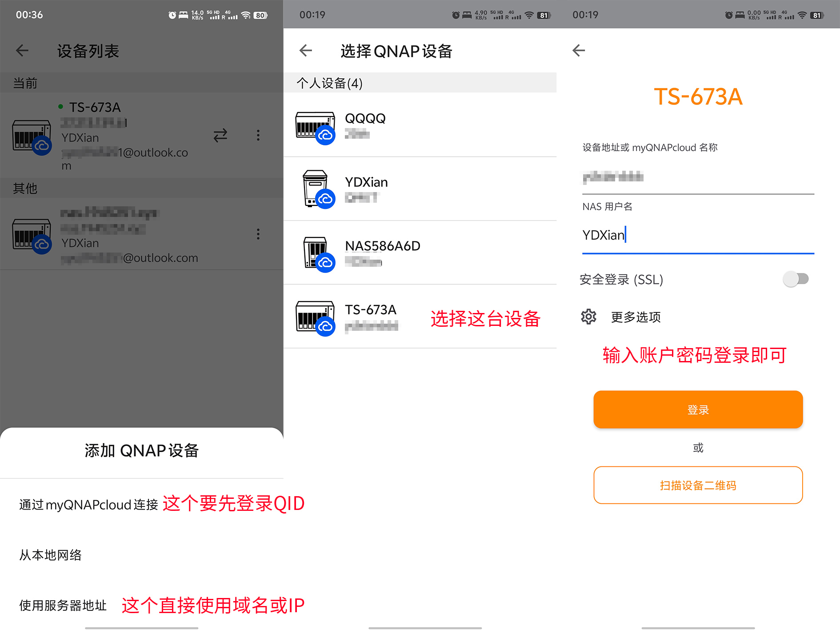This screenshot has width=840, height=630.
Task: Open three-dot menu for current TS-673A device
Action: point(258,135)
